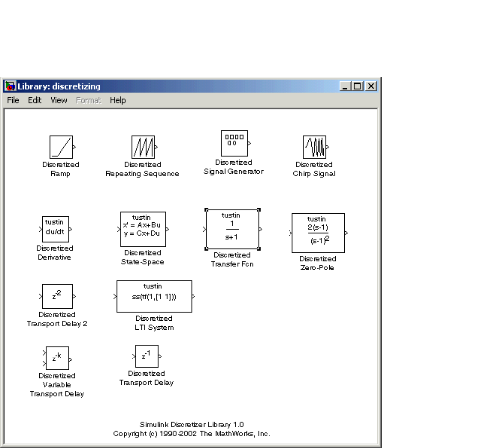This screenshot has height=448, width=484.
Task: Click the Simulink library icon in title bar
Action: [x=10, y=86]
